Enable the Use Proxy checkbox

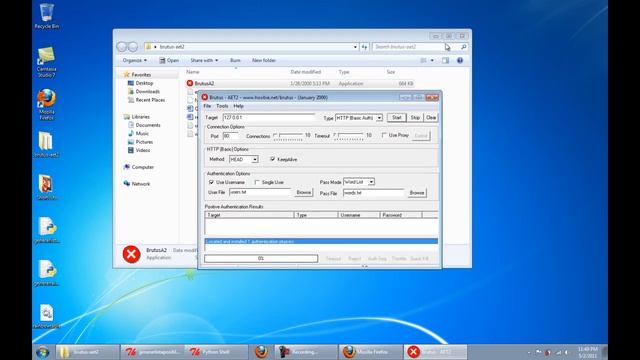[x=384, y=135]
